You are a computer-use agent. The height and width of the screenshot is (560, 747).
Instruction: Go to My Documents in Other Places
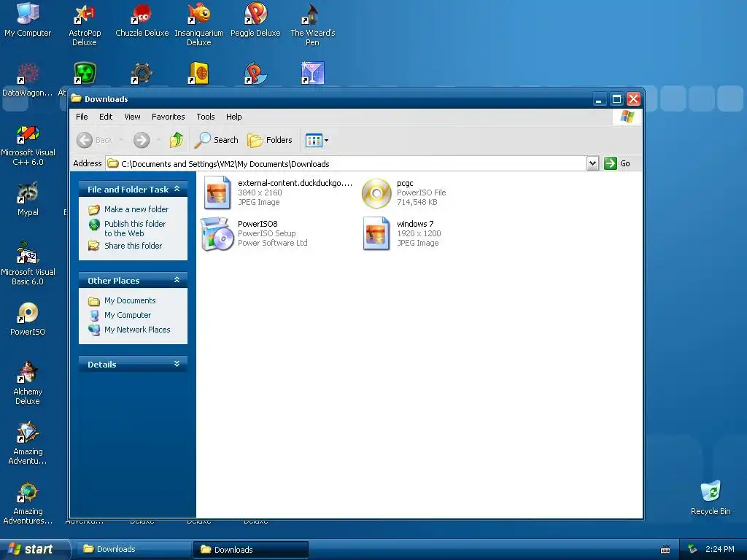click(x=122, y=300)
